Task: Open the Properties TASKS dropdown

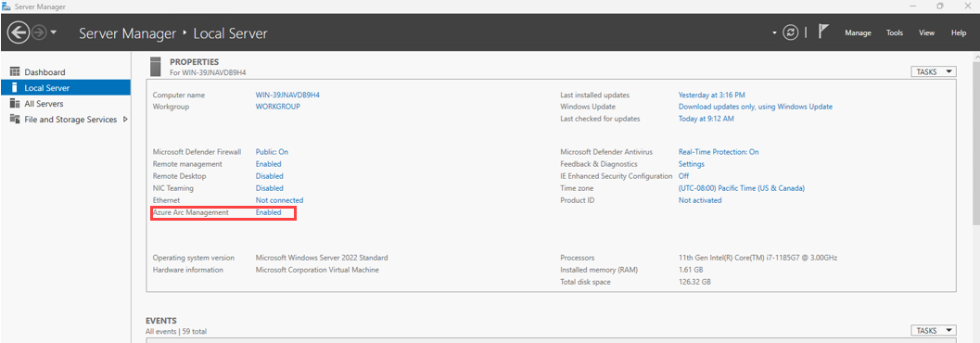Action: click(934, 71)
